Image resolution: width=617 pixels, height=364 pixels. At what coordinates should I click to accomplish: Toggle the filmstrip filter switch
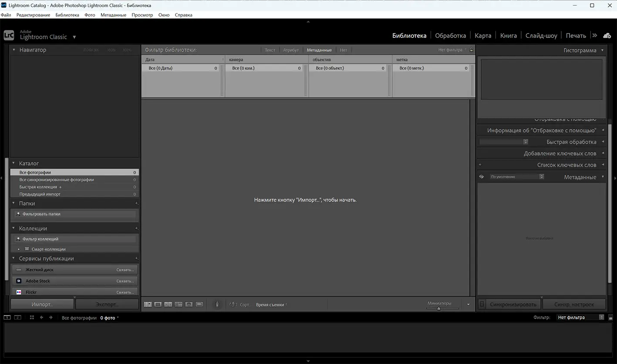point(602,317)
